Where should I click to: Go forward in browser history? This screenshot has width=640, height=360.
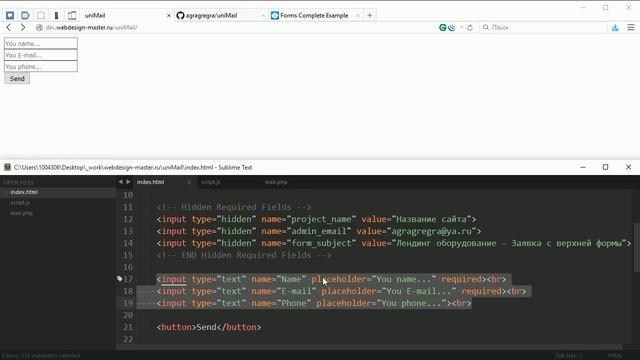click(23, 27)
